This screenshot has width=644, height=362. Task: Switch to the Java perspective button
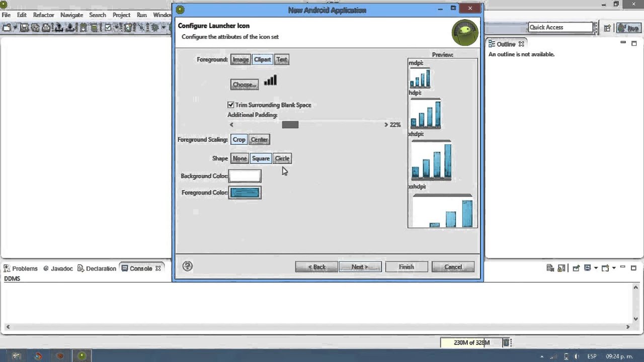[x=628, y=28]
